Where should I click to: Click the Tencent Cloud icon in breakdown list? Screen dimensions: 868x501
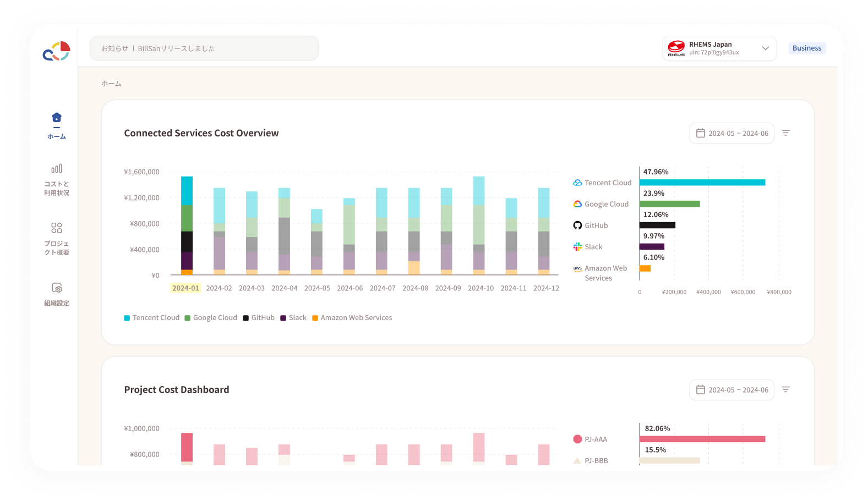[577, 183]
